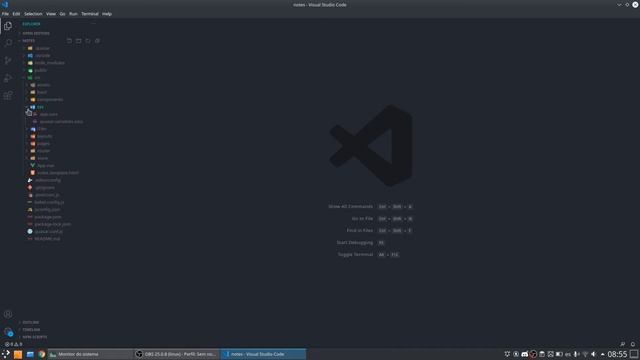Image resolution: width=640 pixels, height=360 pixels.
Task: Click Chrome icon in the taskbar
Action: [x=42, y=354]
